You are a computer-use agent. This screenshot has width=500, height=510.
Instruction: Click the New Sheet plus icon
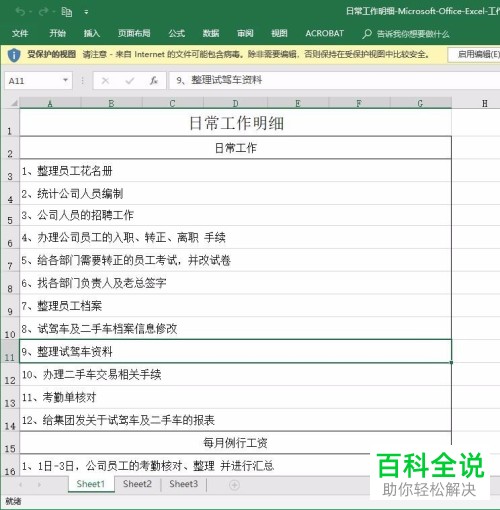click(x=234, y=485)
